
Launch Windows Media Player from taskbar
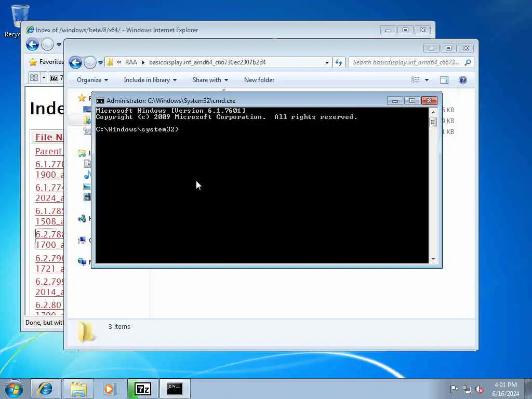(109, 389)
